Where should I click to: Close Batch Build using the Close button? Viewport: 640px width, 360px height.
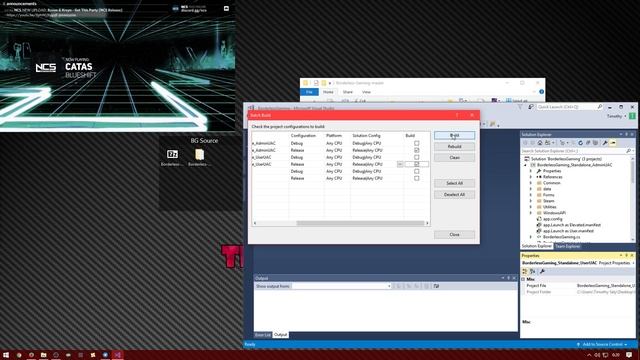454,234
